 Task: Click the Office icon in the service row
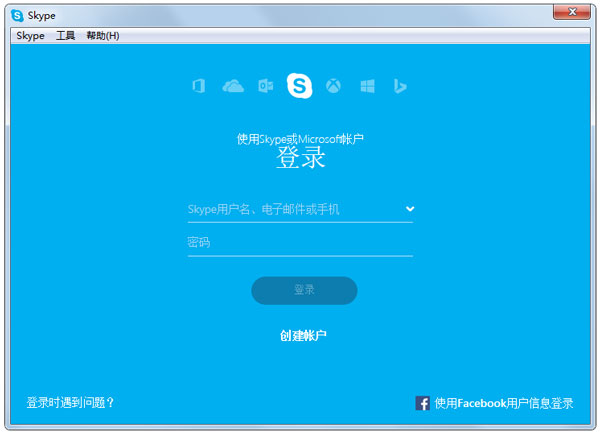pos(199,86)
